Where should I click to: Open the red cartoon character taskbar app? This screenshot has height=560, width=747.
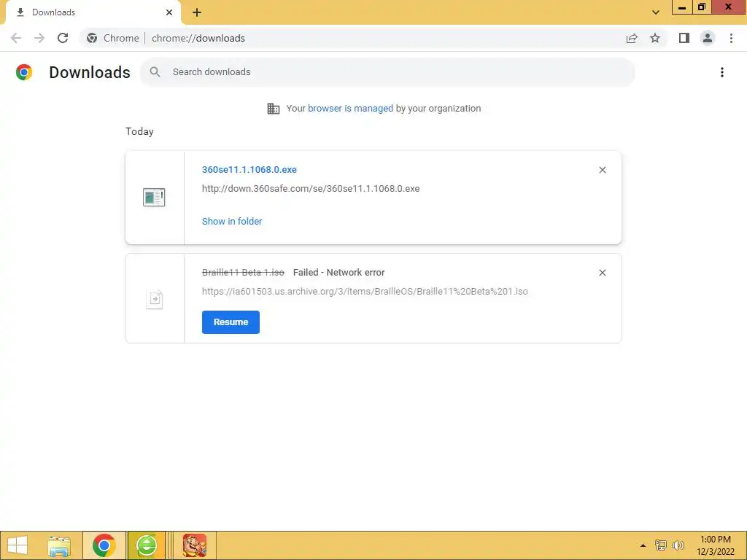point(194,545)
